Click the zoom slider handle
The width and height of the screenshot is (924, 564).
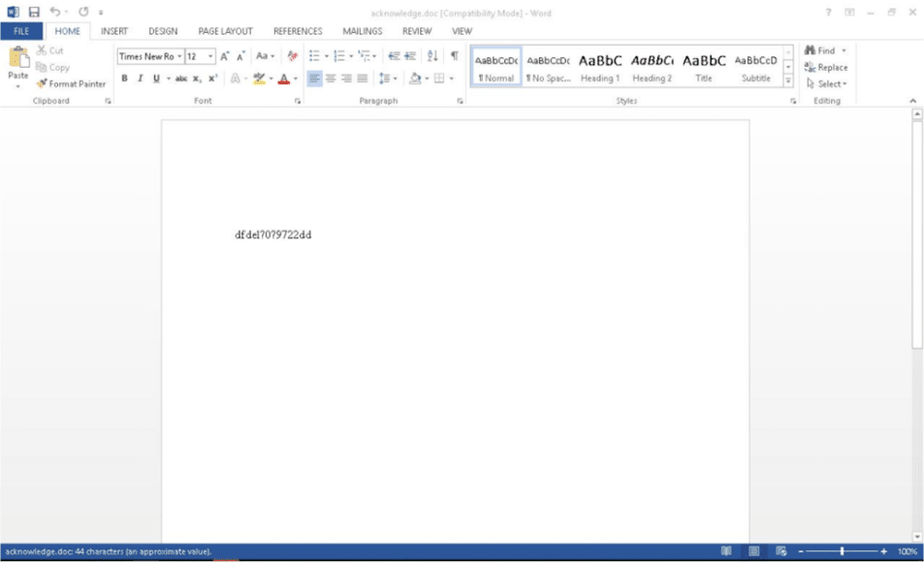[x=842, y=551]
